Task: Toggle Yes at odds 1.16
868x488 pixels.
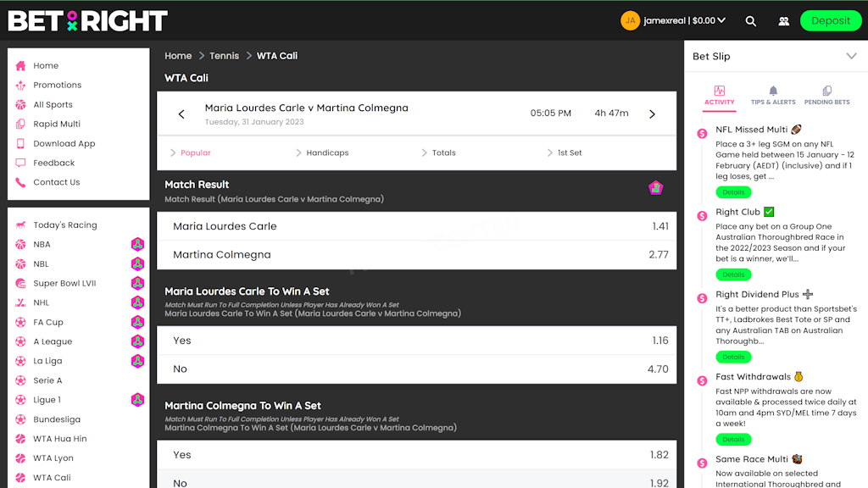Action: point(417,340)
